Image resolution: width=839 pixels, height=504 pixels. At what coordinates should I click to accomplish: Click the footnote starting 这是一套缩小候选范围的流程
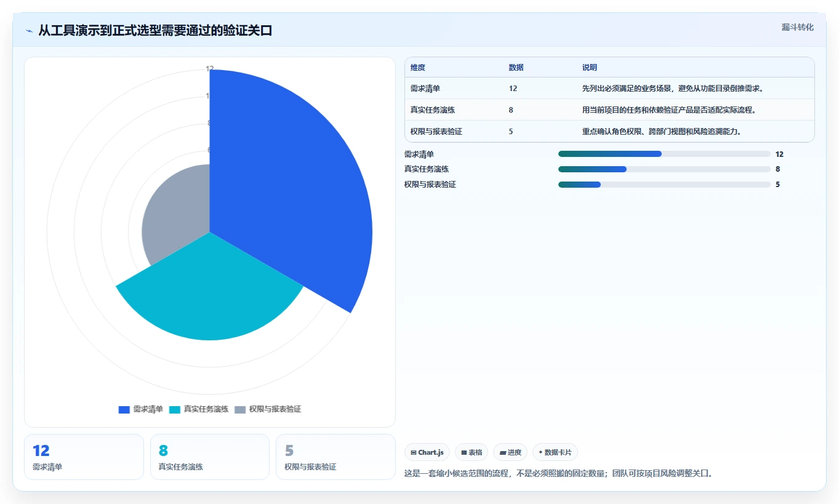(558, 474)
